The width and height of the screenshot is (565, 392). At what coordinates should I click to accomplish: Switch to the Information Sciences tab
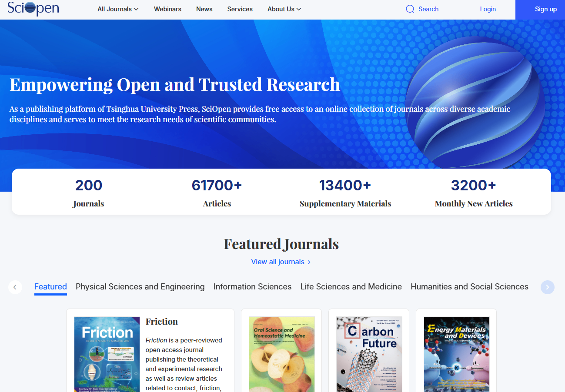coord(252,287)
